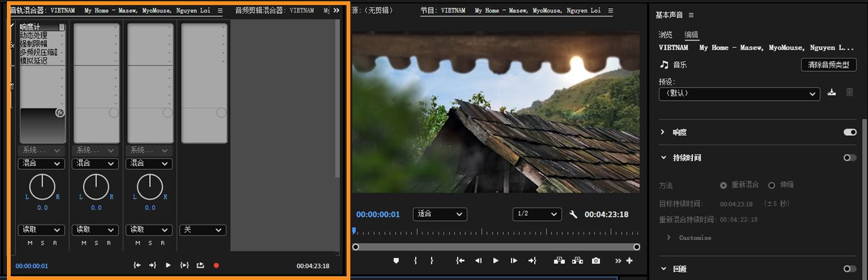The width and height of the screenshot is (868, 280).
Task: Enable the 持续时间 section switch
Action: (850, 157)
